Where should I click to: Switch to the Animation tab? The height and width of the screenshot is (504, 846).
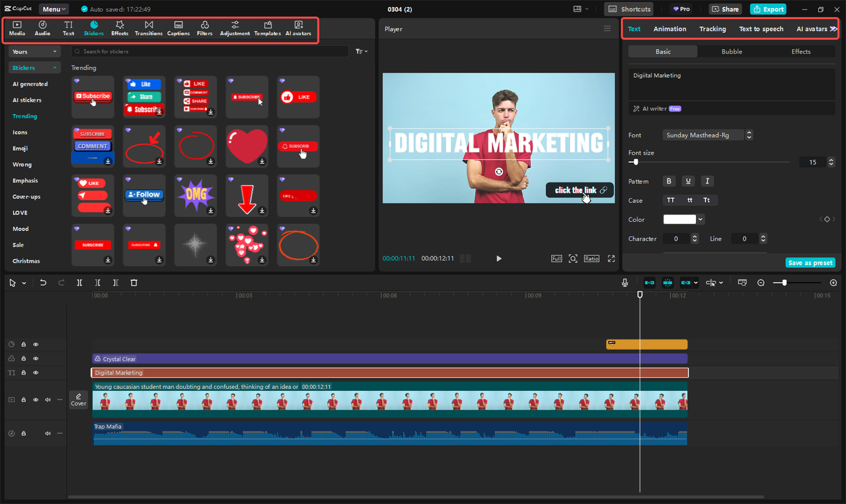(670, 29)
